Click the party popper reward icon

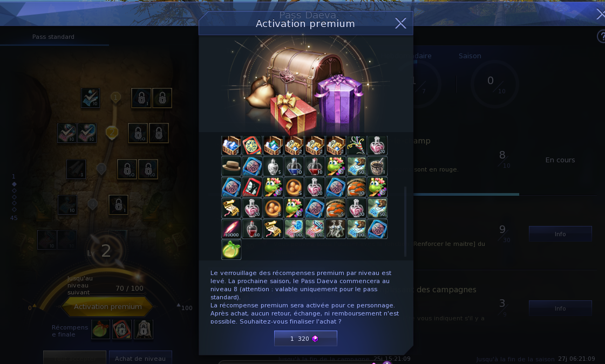(x=356, y=146)
